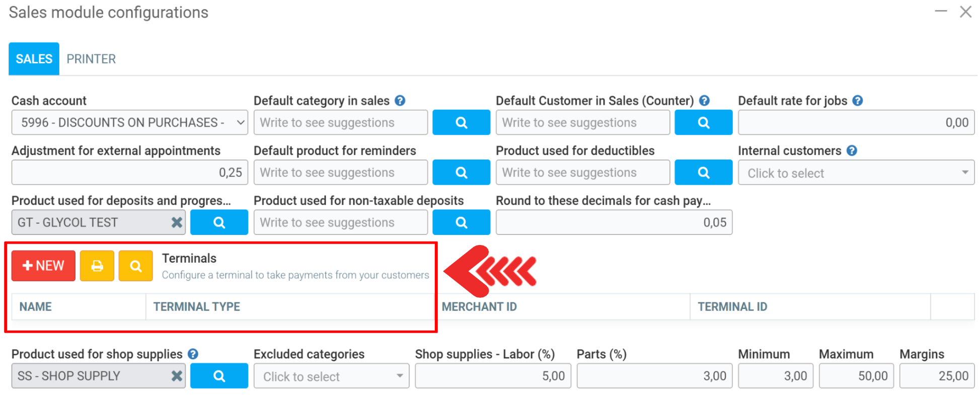Click the yellow search terminals icon

[135, 266]
